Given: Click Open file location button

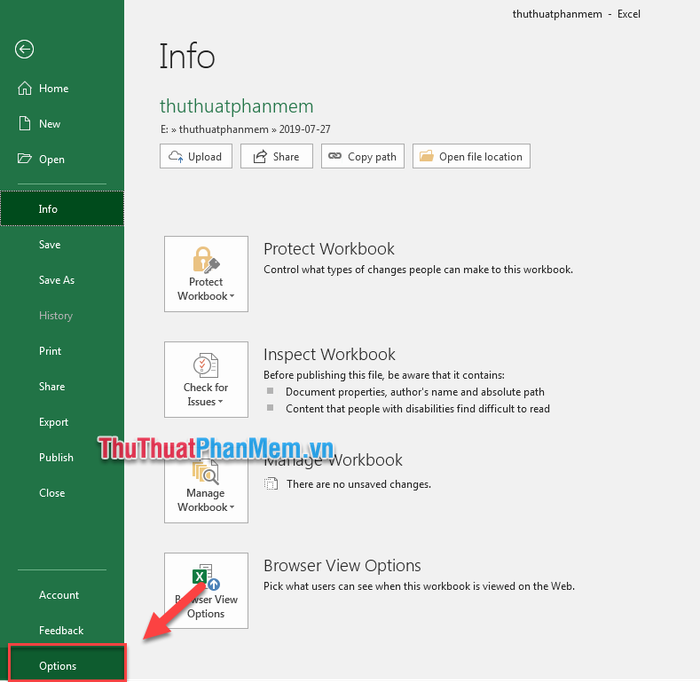Looking at the screenshot, I should coord(471,156).
